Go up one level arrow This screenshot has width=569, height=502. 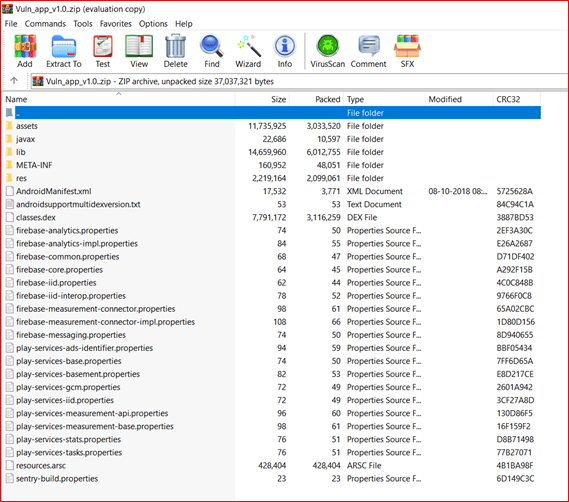coord(14,81)
